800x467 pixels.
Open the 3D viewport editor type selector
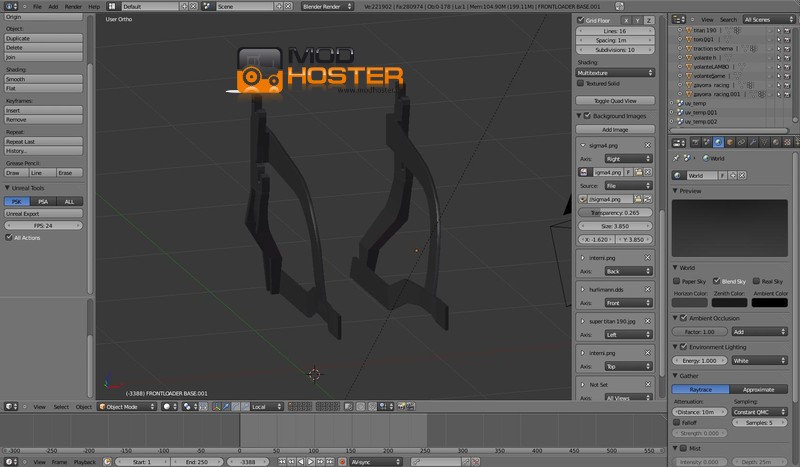[x=11, y=407]
